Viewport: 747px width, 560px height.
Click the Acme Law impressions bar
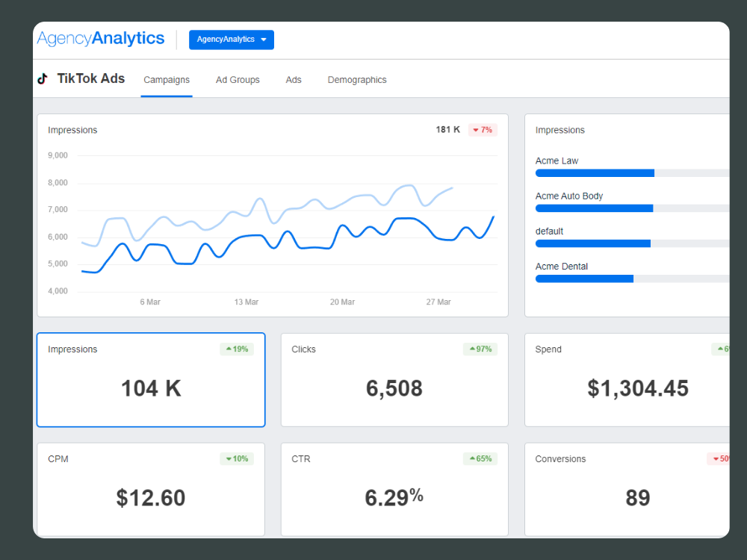pos(595,173)
